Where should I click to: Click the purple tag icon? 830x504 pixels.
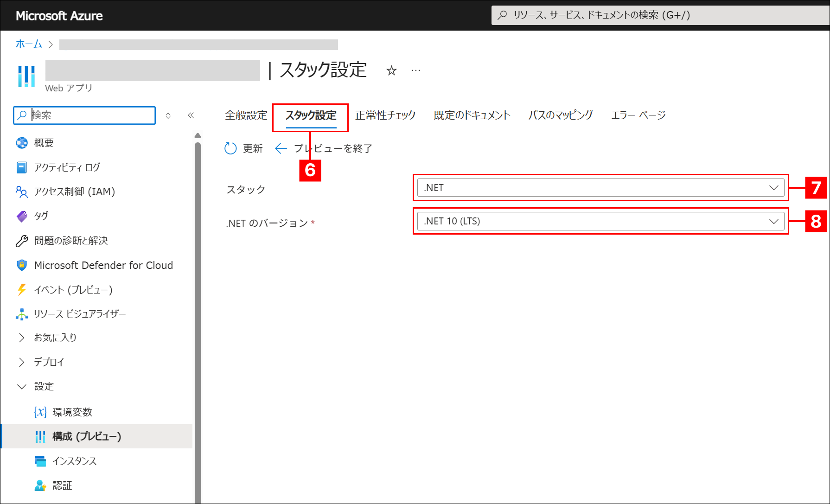[22, 216]
